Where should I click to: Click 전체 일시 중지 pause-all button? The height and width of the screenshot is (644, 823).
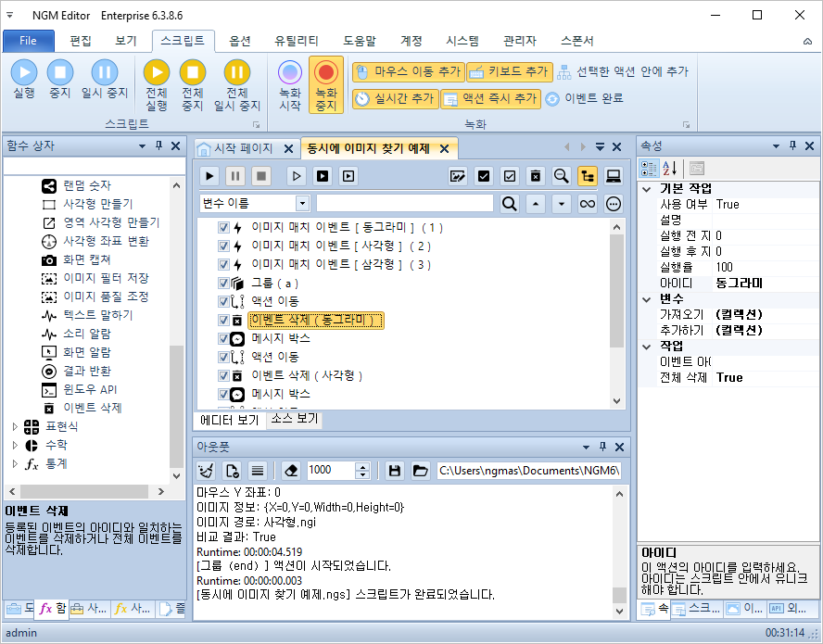pyautogui.click(x=237, y=85)
